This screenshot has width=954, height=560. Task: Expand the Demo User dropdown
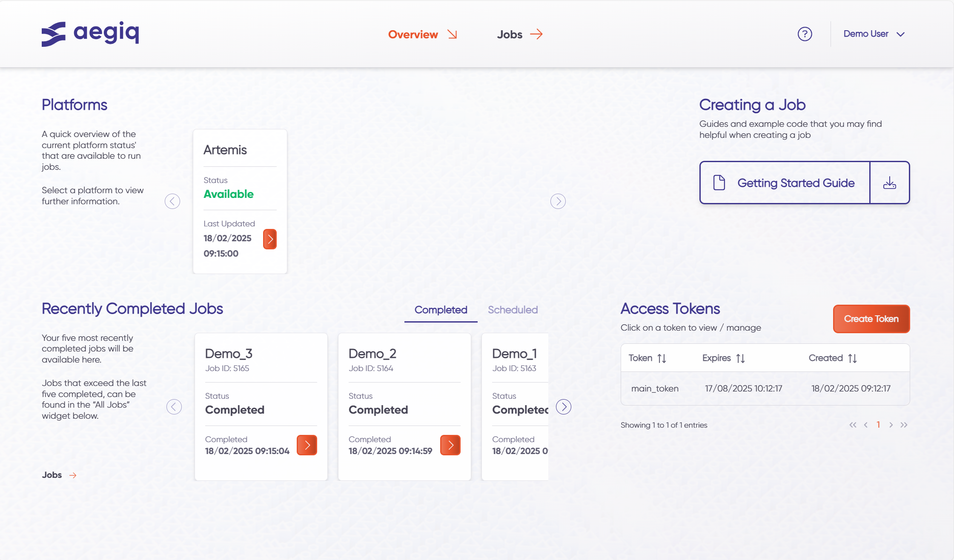click(874, 34)
